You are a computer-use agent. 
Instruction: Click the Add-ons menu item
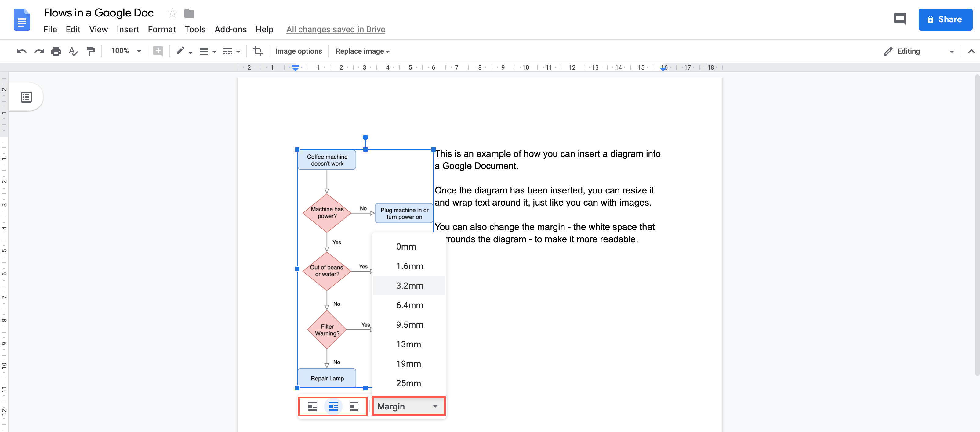(x=230, y=29)
